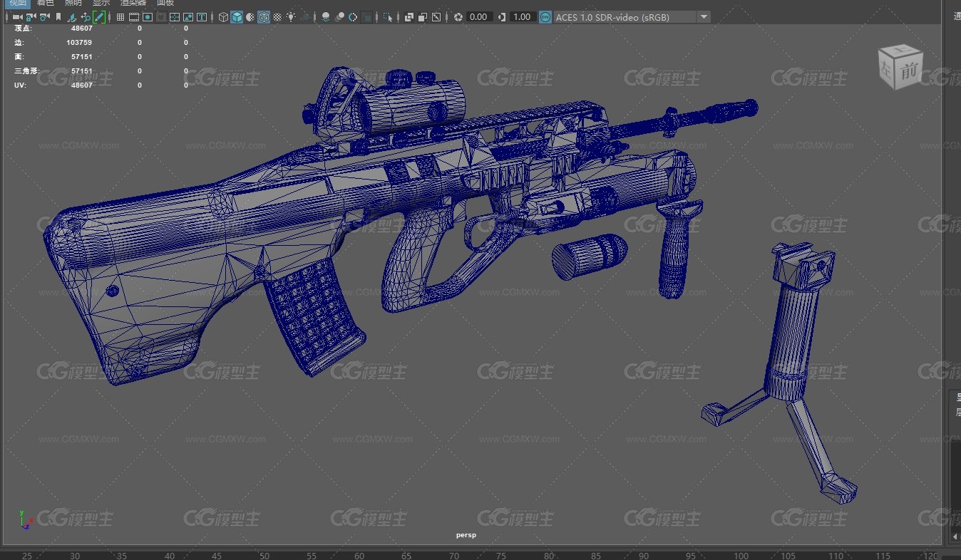Screen dimensions: 961x560
Task: Toggle the Resolution Gate icon
Action: point(147,16)
